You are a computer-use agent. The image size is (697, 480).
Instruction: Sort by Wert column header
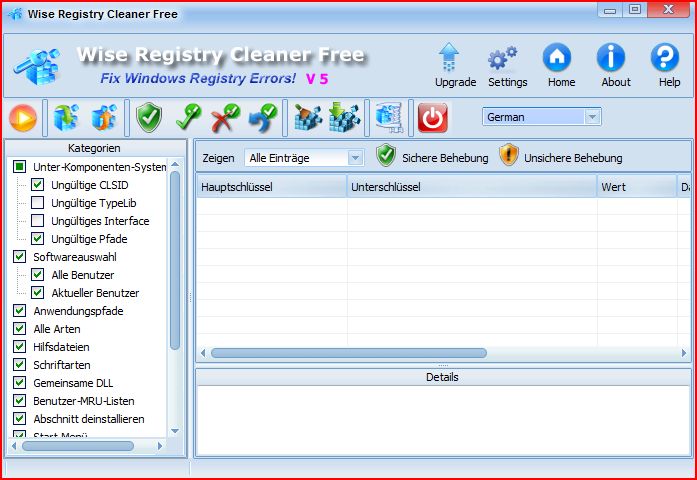[x=637, y=187]
